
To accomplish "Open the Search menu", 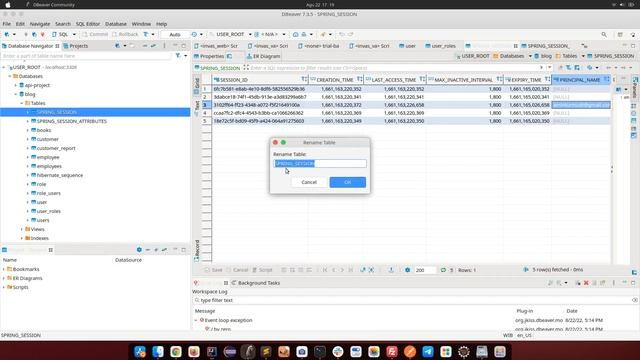I will point(63,24).
